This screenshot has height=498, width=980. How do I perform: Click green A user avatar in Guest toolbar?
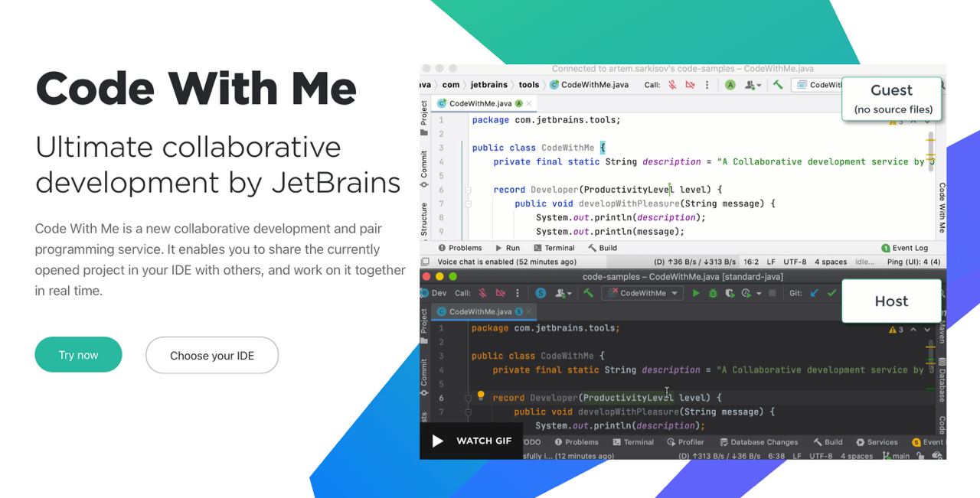click(x=730, y=85)
